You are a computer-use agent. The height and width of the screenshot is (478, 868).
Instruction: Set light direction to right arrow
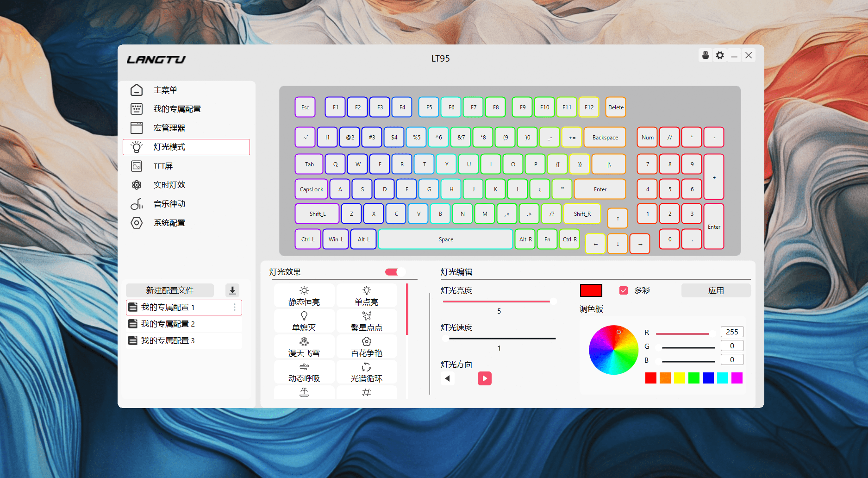484,378
